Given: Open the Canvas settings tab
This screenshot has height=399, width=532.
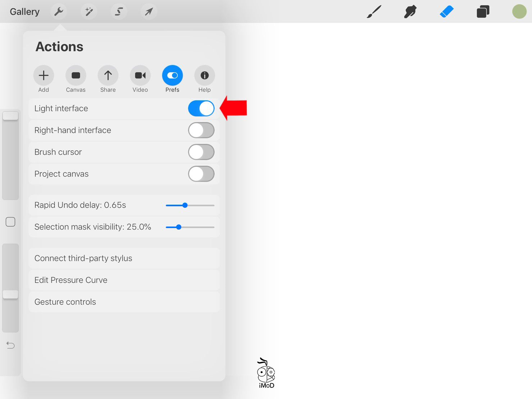Looking at the screenshot, I should (76, 76).
